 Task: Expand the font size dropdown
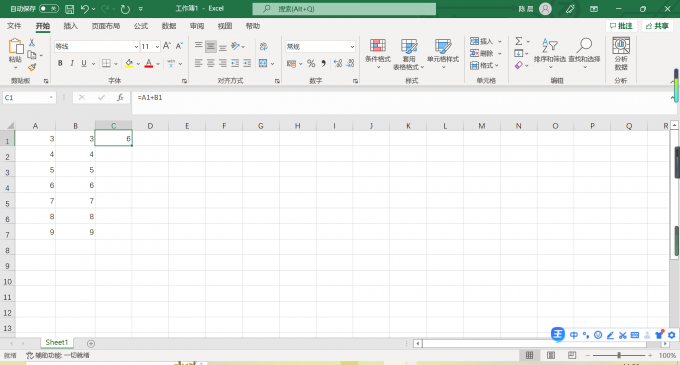point(157,46)
